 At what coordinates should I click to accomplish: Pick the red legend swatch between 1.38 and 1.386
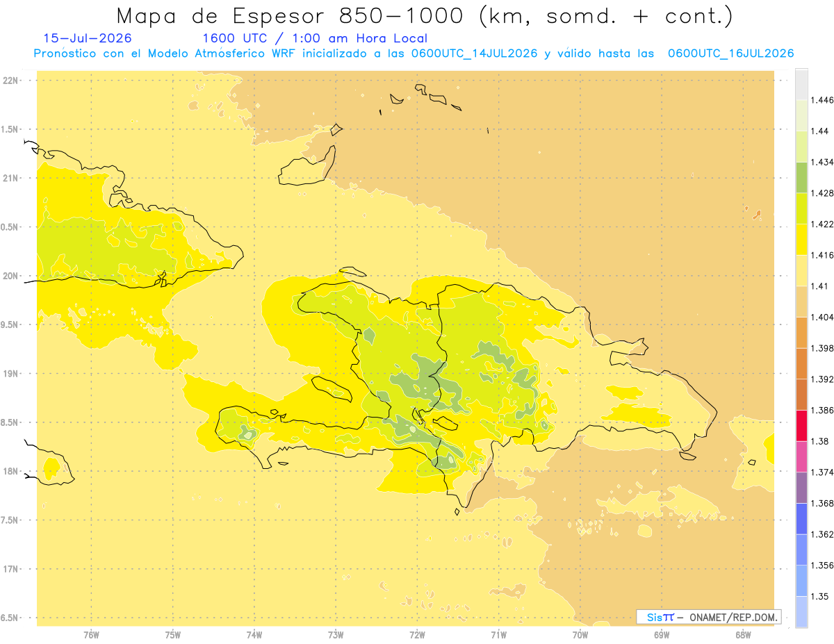pos(801,425)
